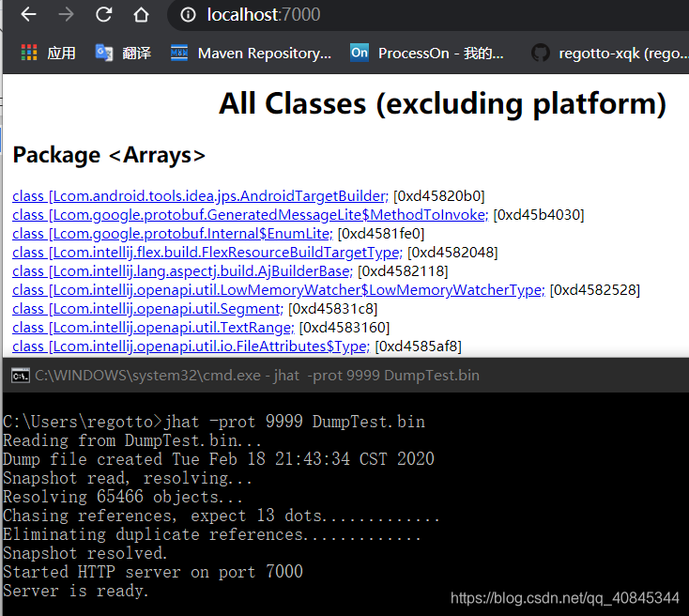Click 'Server is ready.' console line

pos(76,591)
